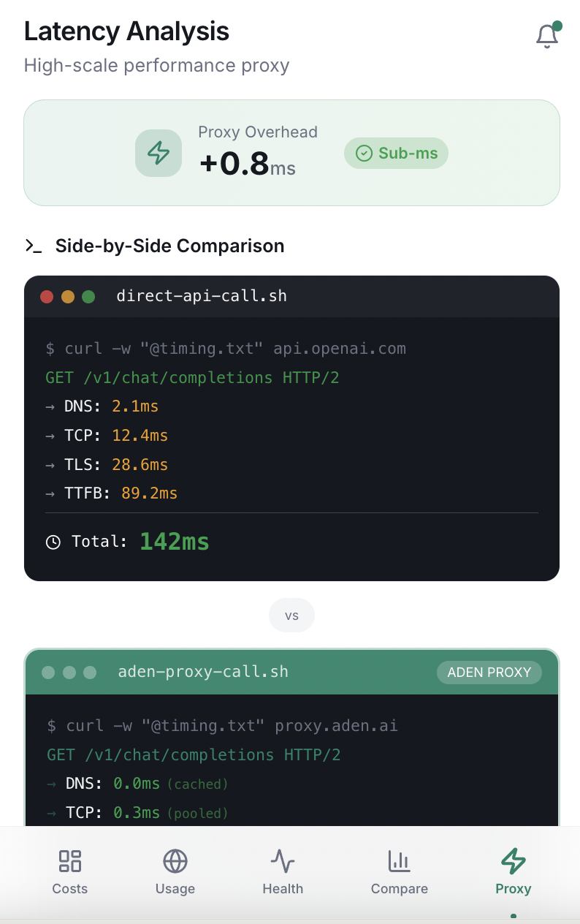580x924 pixels.
Task: Click the check icon in Sub-ms badge
Action: coord(363,154)
